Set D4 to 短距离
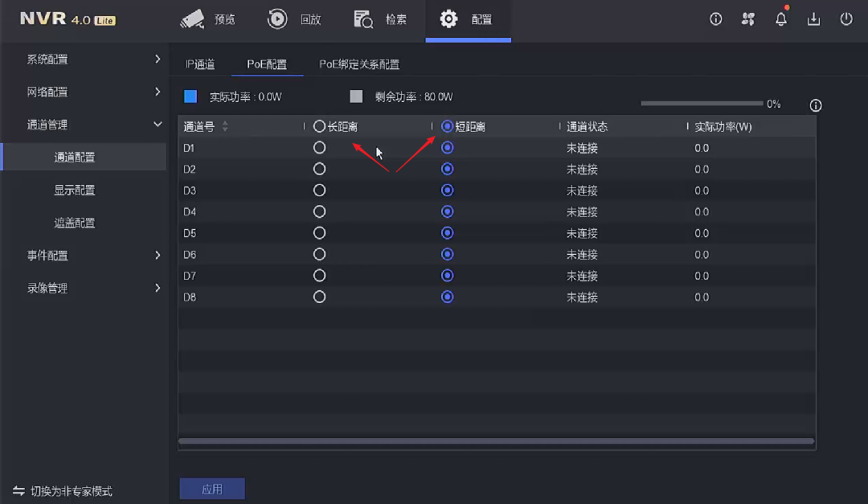The image size is (868, 504). pyautogui.click(x=448, y=211)
